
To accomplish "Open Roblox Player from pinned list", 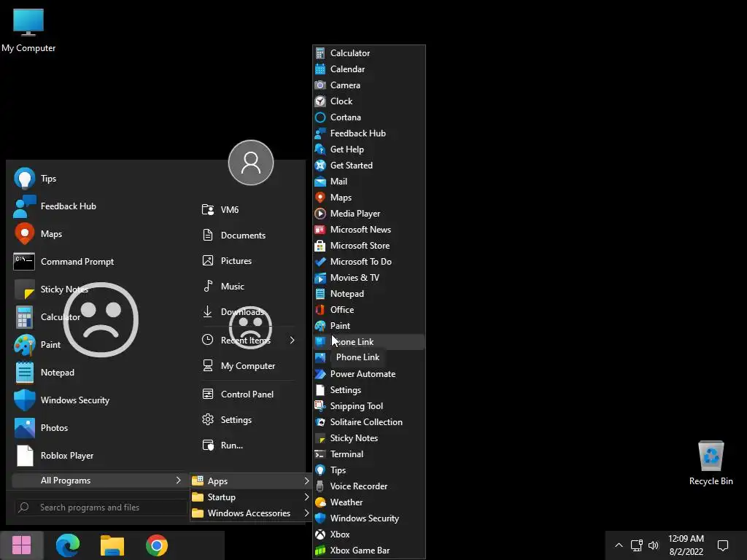I will click(x=98, y=456).
